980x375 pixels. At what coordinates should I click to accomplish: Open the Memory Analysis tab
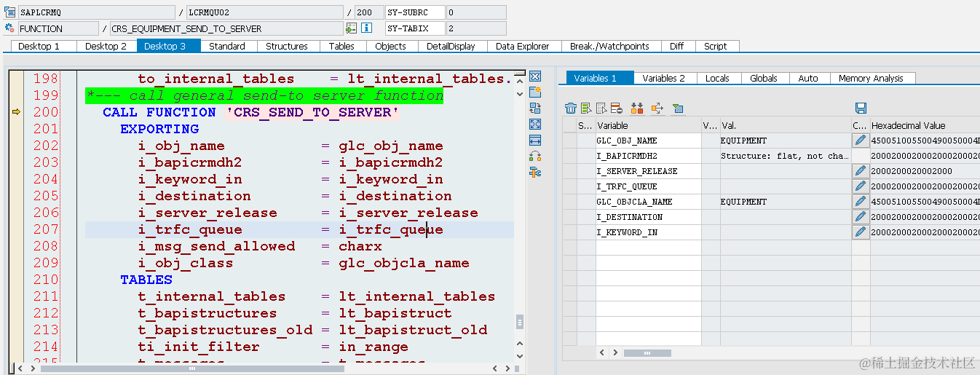coord(872,78)
